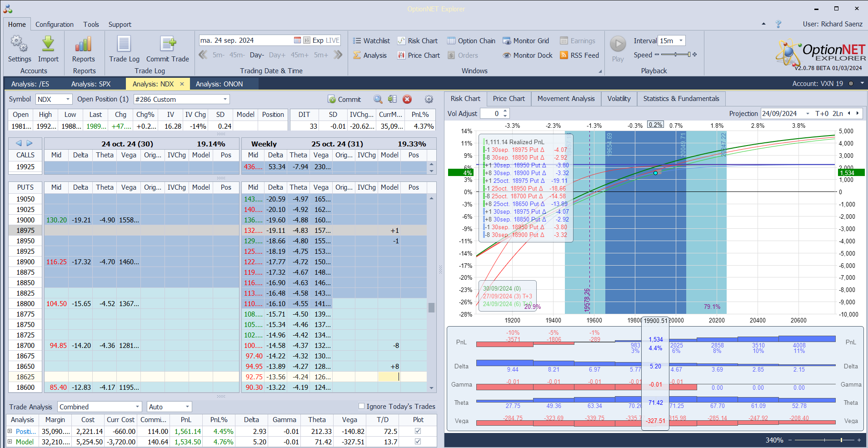Click the magnifier search icon beside Commit
This screenshot has height=448, width=868.
378,99
